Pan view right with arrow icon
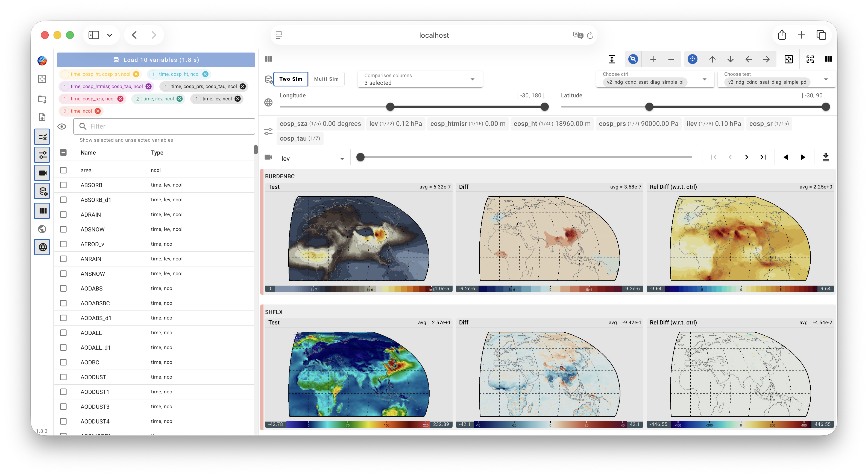Screen dimensions: 868x476 pyautogui.click(x=767, y=59)
